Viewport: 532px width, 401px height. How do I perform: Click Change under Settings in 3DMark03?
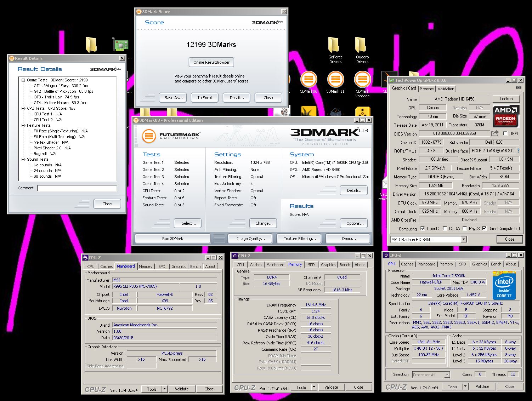pyautogui.click(x=264, y=223)
